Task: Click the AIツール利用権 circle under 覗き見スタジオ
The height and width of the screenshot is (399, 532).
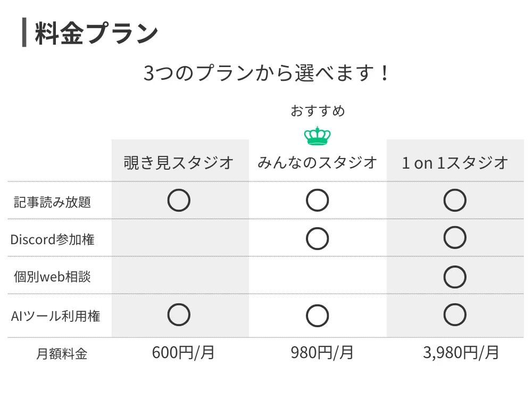Action: coord(179,314)
